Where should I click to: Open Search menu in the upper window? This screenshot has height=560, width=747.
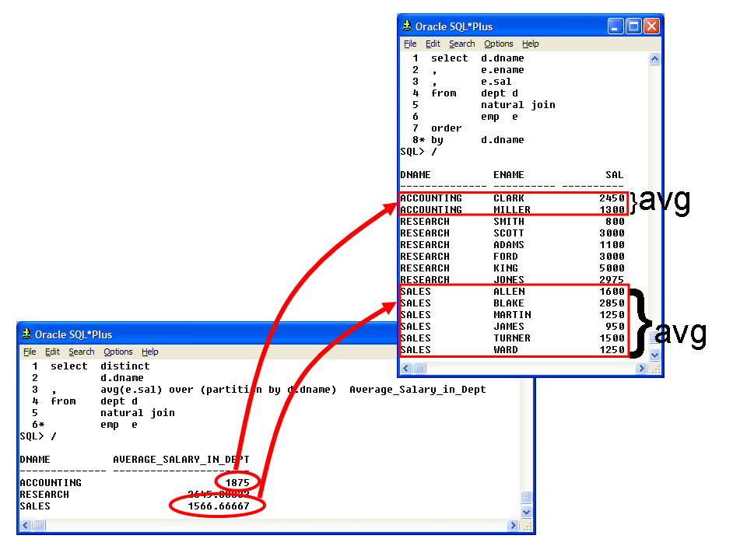point(461,44)
